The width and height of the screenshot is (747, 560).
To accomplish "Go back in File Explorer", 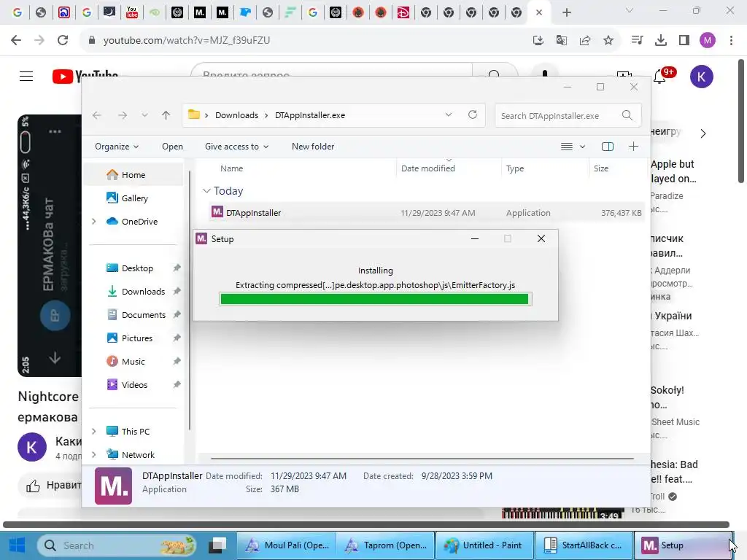I will pyautogui.click(x=97, y=115).
